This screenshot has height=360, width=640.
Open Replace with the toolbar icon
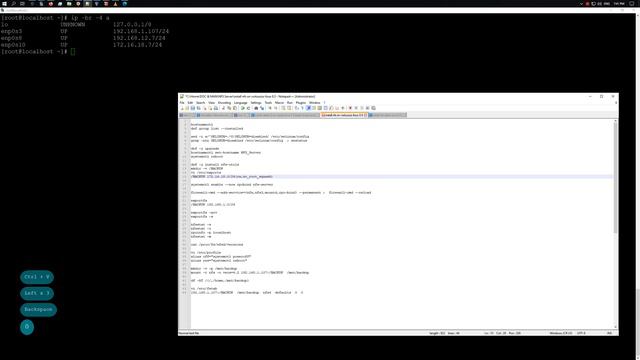pyautogui.click(x=262, y=108)
